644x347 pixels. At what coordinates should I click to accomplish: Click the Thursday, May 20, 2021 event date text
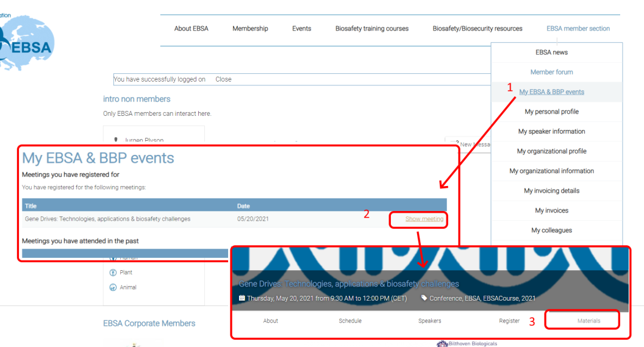tap(327, 298)
